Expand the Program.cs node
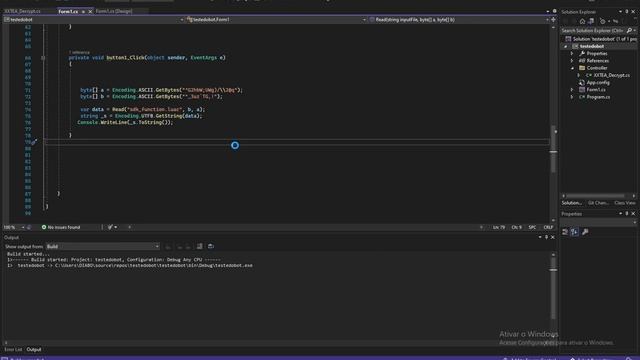The image size is (640, 360). tap(572, 97)
